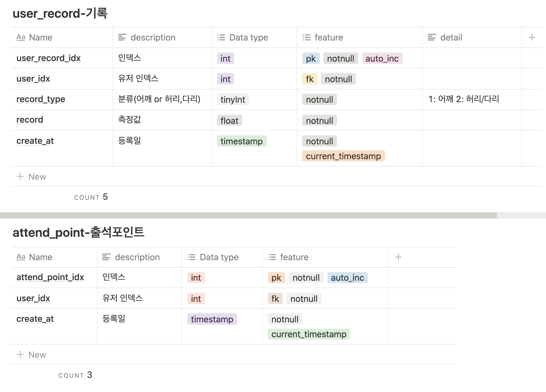
Task: Add a new row via New in attend_point table
Action: [234, 354]
